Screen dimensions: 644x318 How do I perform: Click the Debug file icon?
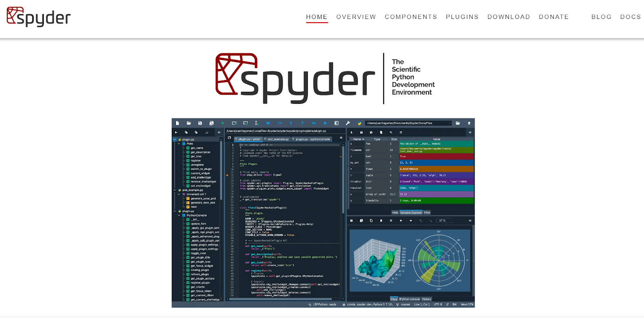tap(268, 123)
